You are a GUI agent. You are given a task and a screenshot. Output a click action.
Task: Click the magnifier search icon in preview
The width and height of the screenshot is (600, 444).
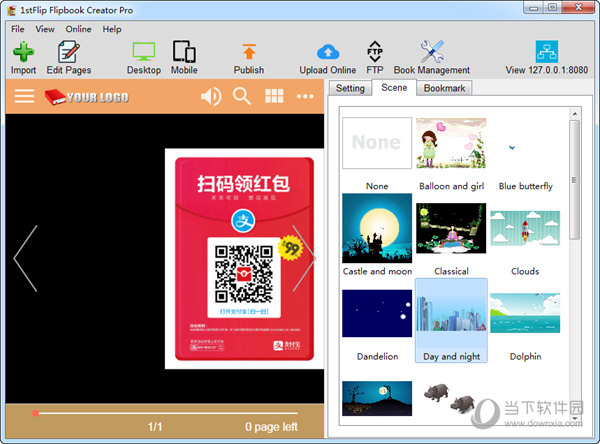pos(242,96)
